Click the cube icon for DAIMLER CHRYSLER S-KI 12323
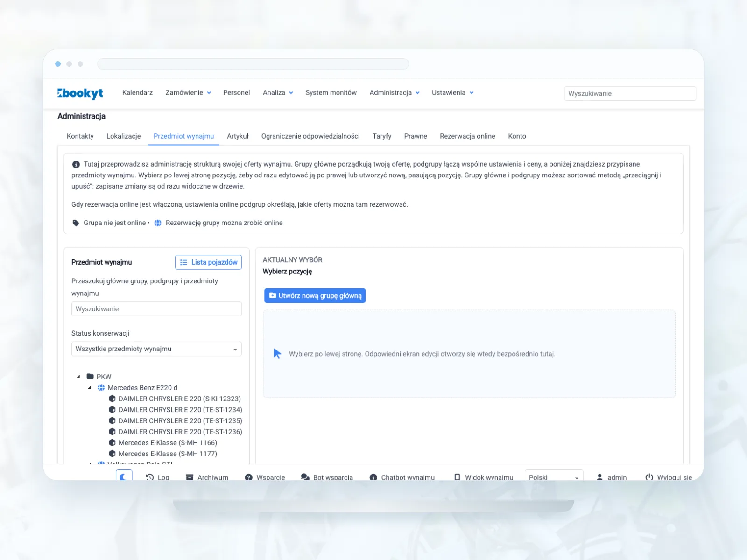 [x=112, y=399]
